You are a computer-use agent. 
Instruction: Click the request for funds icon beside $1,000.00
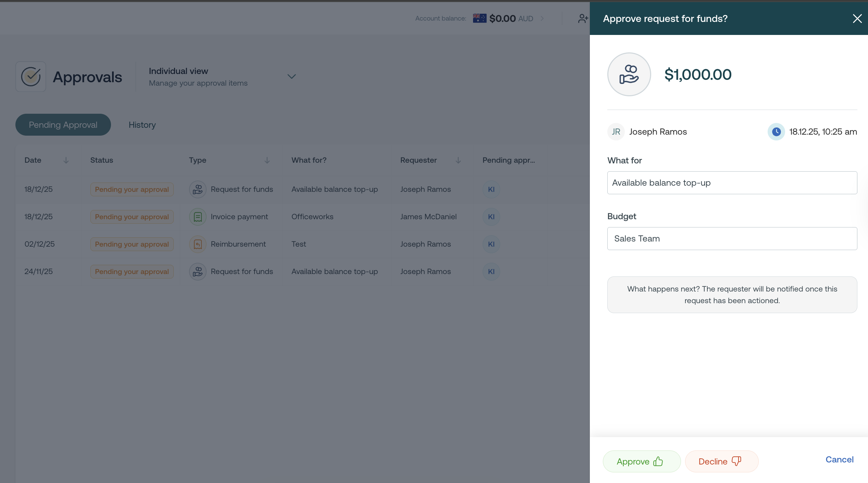629,74
